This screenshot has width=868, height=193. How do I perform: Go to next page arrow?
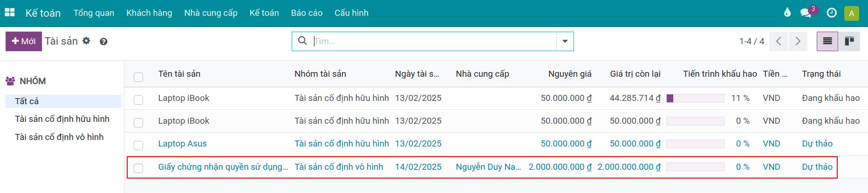pyautogui.click(x=798, y=41)
